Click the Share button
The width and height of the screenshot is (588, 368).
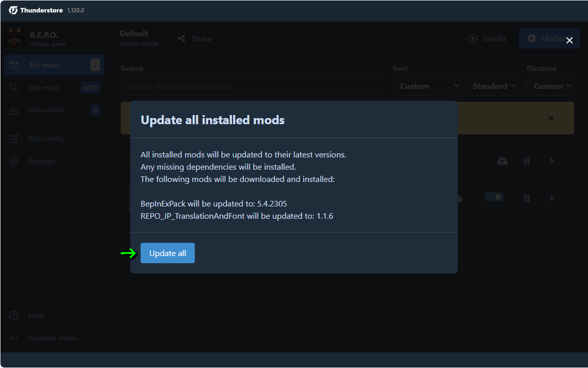tap(195, 39)
